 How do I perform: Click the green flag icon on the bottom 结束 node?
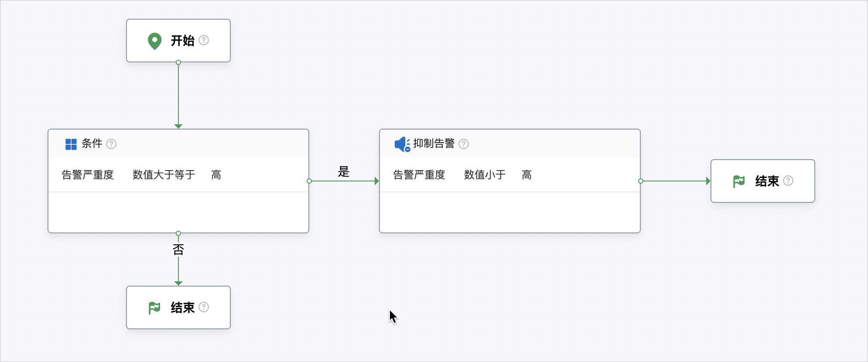155,307
